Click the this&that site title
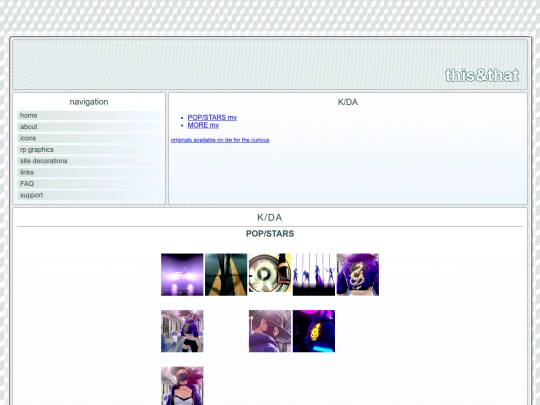The height and width of the screenshot is (405, 540). coord(482,75)
